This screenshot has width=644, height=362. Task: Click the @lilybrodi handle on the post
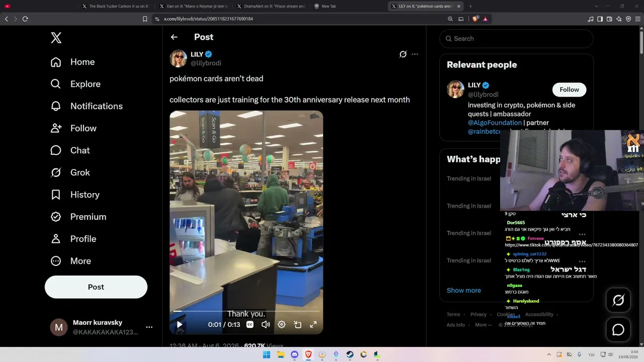tap(206, 63)
